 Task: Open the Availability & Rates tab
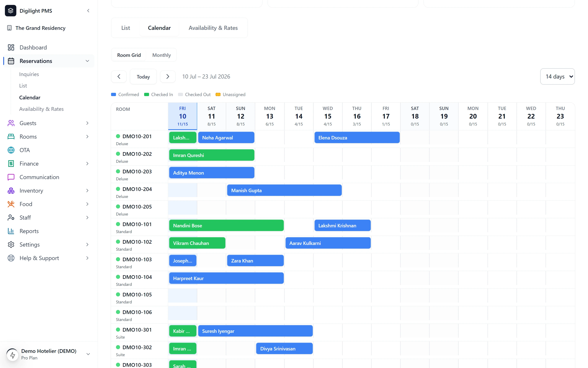click(x=213, y=28)
